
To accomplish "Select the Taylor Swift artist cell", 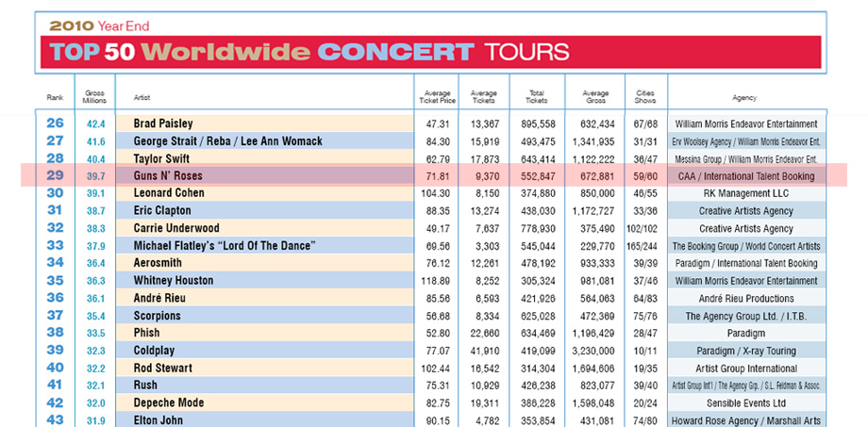I will pos(264,158).
